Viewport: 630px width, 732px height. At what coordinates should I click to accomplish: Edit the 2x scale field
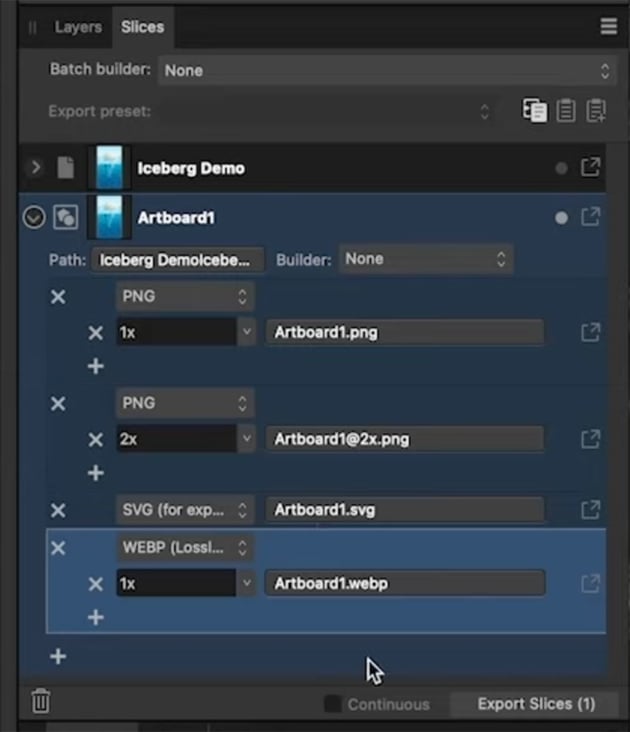[x=176, y=439]
